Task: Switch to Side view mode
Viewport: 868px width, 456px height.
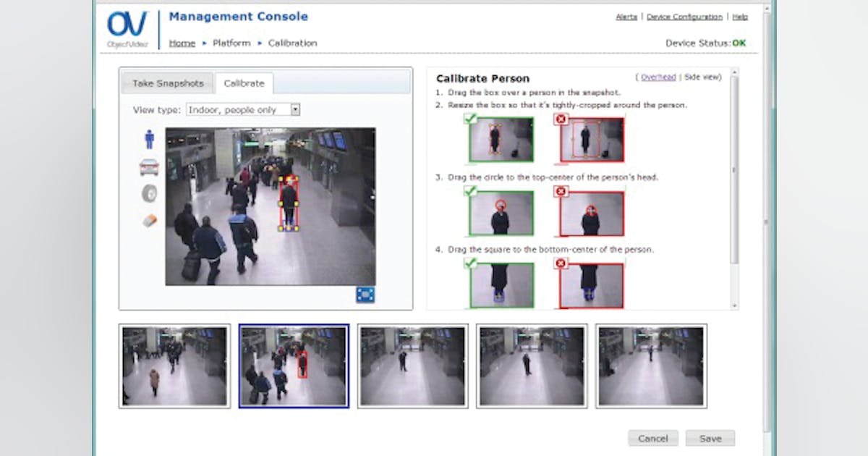Action: point(704,77)
